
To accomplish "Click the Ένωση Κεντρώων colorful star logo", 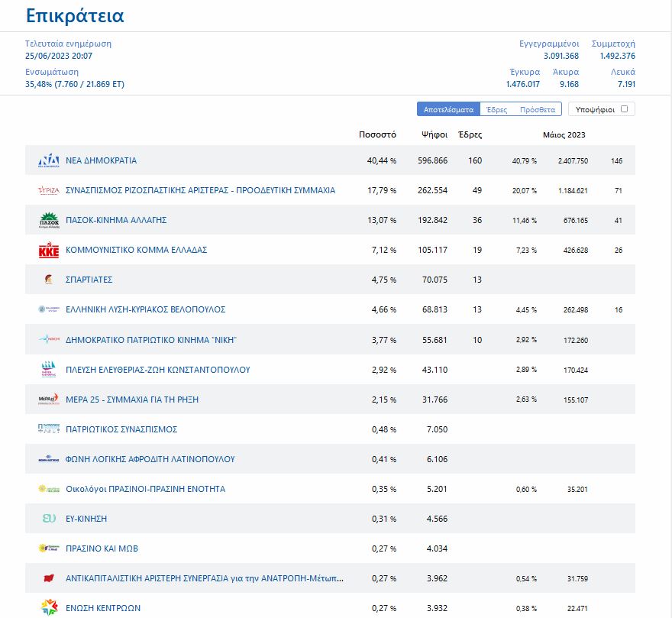I will pos(49,608).
